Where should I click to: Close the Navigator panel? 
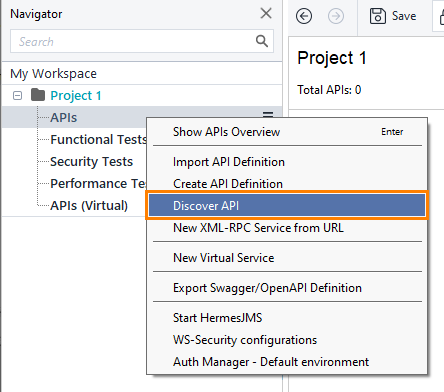click(x=266, y=13)
